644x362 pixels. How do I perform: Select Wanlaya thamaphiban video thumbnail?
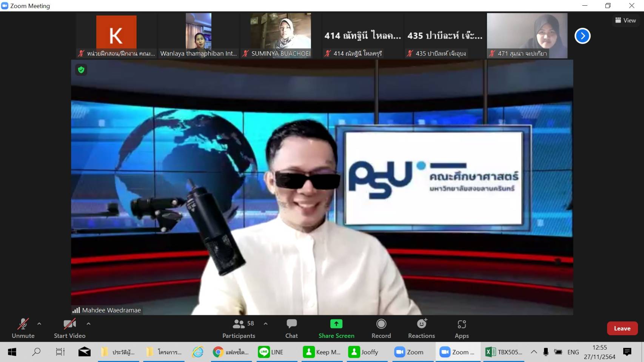pos(199,35)
